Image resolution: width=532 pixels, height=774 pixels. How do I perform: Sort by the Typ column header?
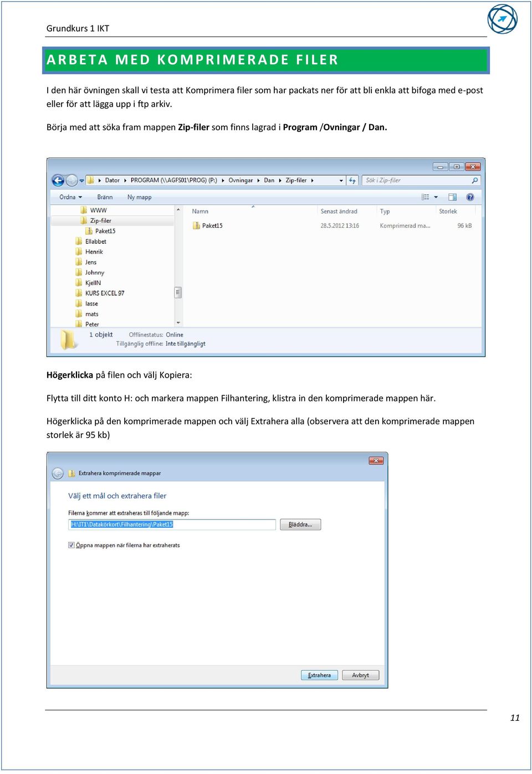point(385,212)
